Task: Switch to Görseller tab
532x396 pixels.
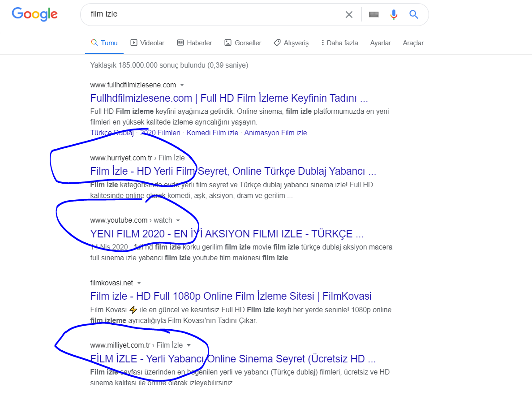Action: (x=243, y=43)
